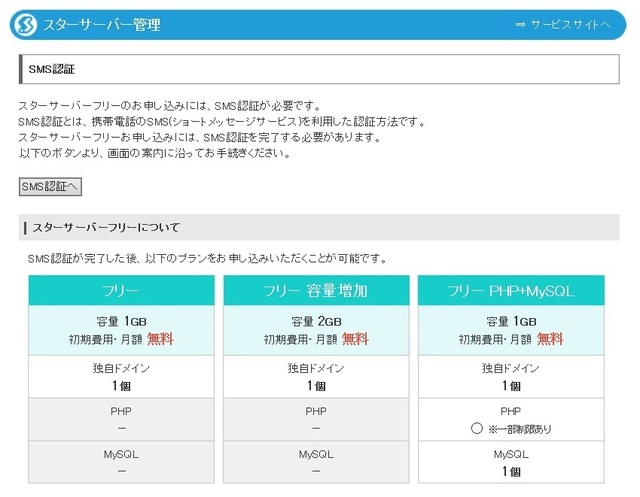This screenshot has height=497, width=640.
Task: Click the SMS認証へ button
Action: pyautogui.click(x=50, y=186)
